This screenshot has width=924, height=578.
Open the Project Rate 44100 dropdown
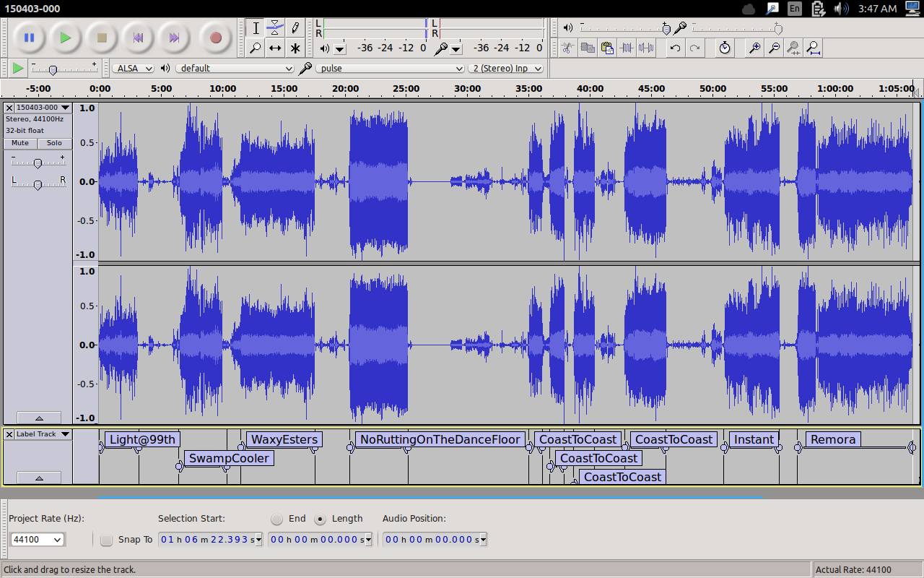[x=38, y=540]
